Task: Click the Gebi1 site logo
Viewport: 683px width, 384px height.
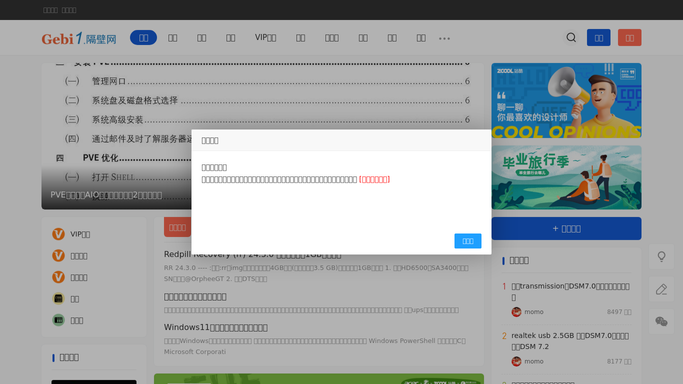Action: tap(79, 38)
